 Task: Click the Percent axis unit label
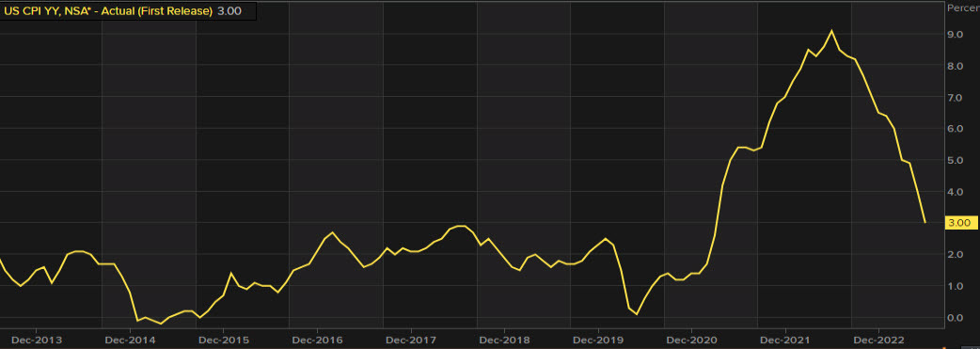point(964,8)
